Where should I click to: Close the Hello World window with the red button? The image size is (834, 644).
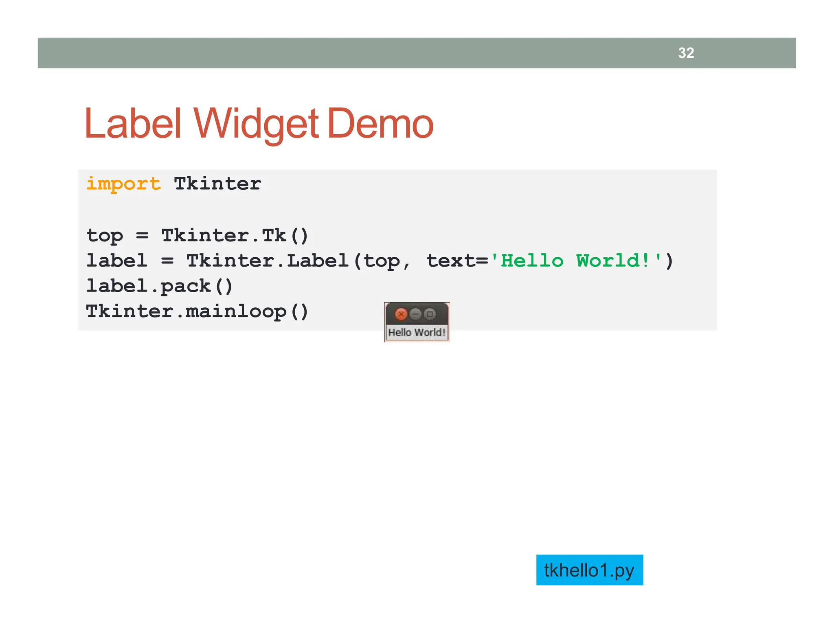(x=401, y=314)
